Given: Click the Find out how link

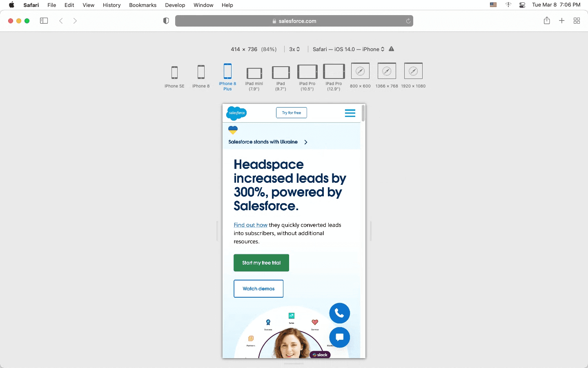Looking at the screenshot, I should (x=250, y=225).
